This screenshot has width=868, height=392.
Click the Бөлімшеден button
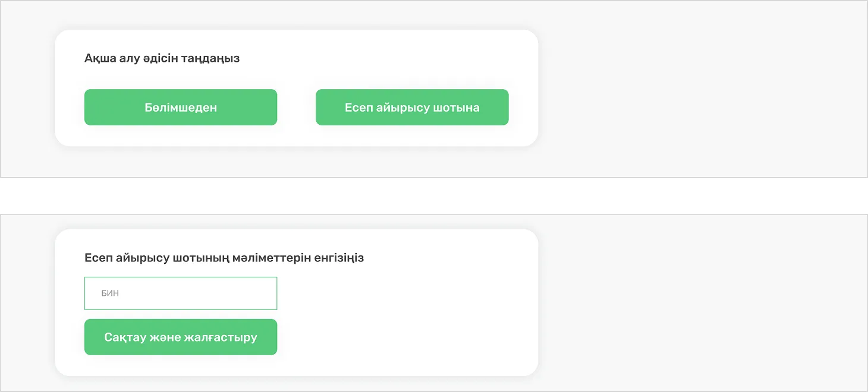click(181, 108)
